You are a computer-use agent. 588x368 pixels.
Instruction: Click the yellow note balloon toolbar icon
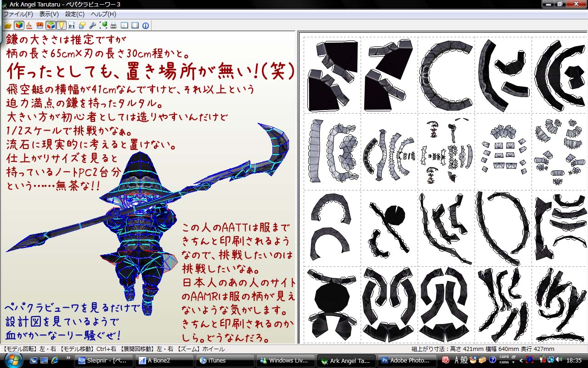pyautogui.click(x=82, y=25)
